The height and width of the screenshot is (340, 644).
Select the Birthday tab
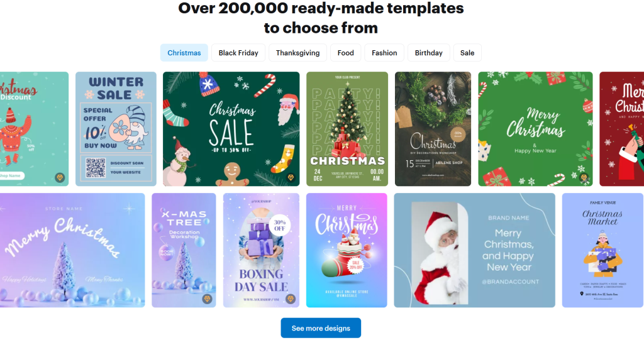tap(429, 53)
